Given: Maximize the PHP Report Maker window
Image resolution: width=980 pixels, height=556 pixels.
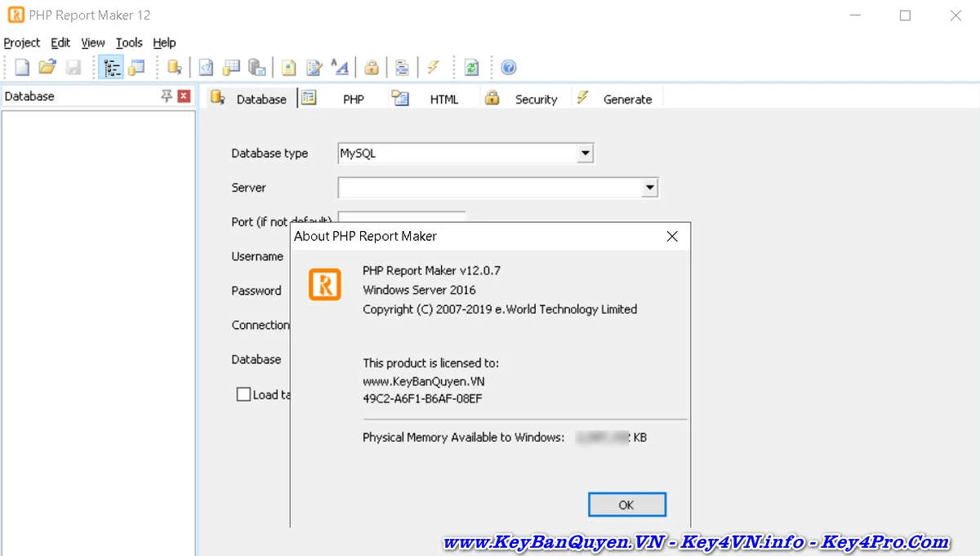Looking at the screenshot, I should pos(905,15).
